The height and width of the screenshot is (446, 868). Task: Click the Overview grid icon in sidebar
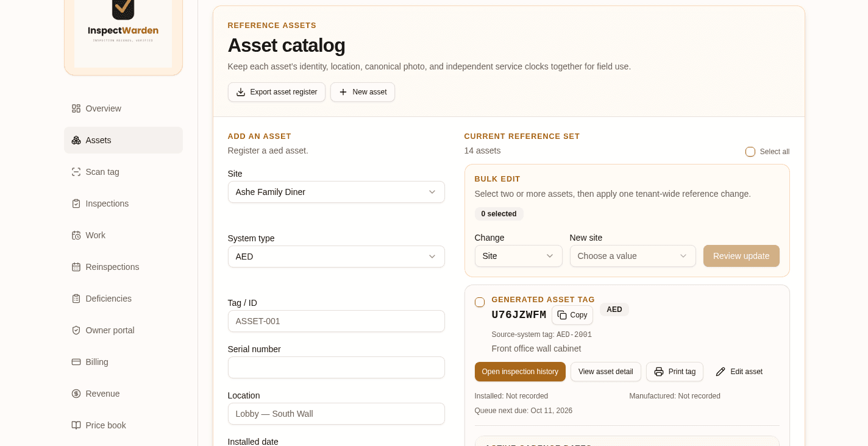click(76, 108)
